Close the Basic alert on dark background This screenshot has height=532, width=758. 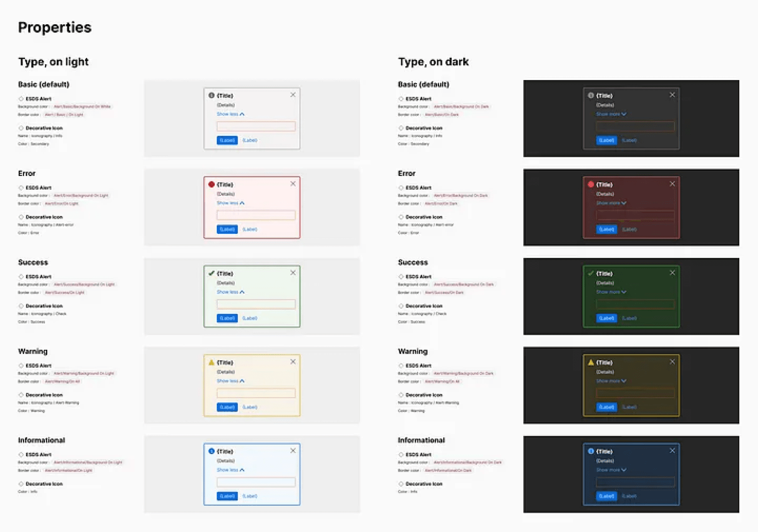coord(672,95)
